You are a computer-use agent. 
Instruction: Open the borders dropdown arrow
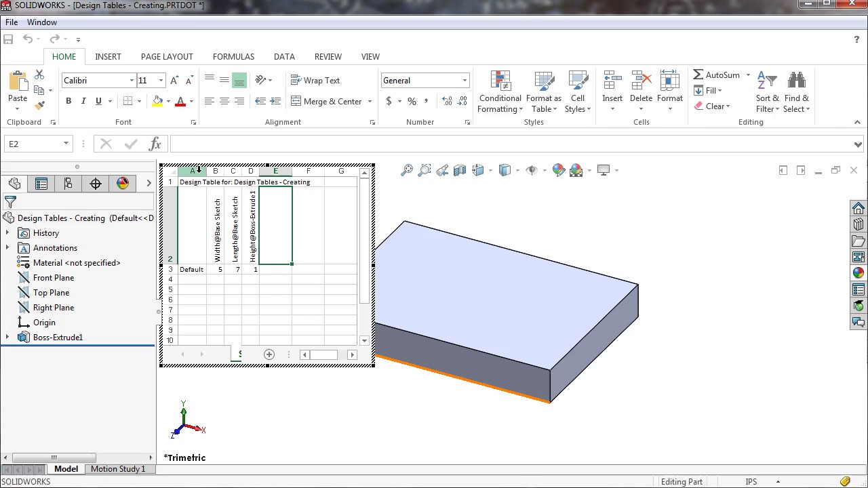139,101
